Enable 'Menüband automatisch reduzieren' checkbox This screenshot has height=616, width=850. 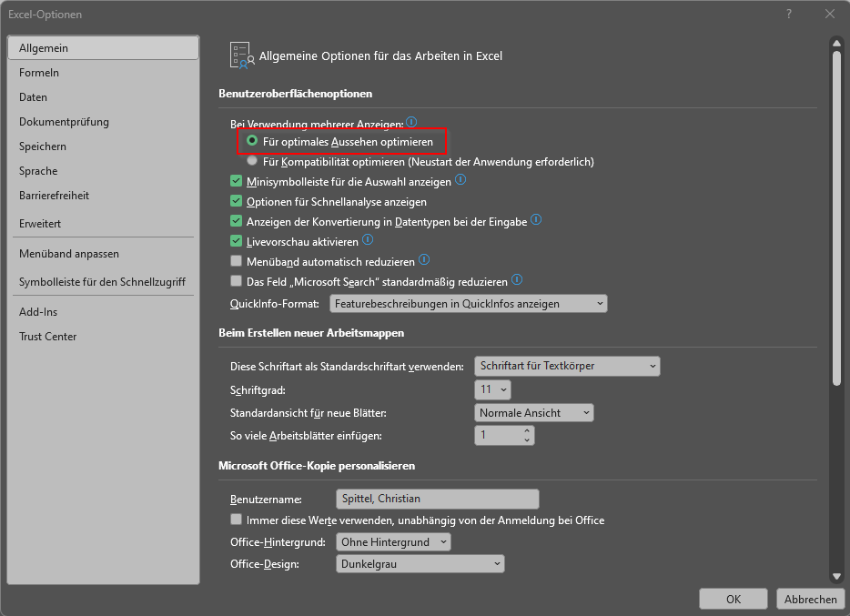pyautogui.click(x=236, y=261)
